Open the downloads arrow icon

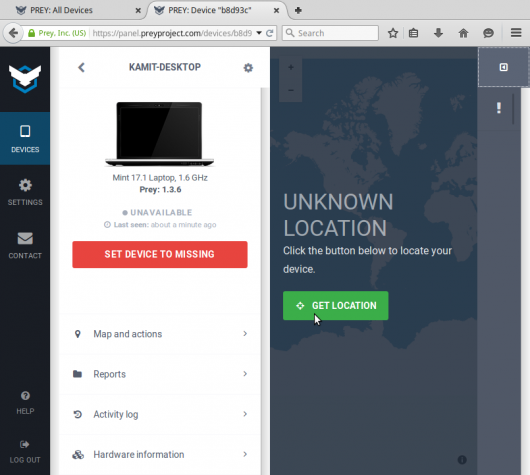pos(438,33)
